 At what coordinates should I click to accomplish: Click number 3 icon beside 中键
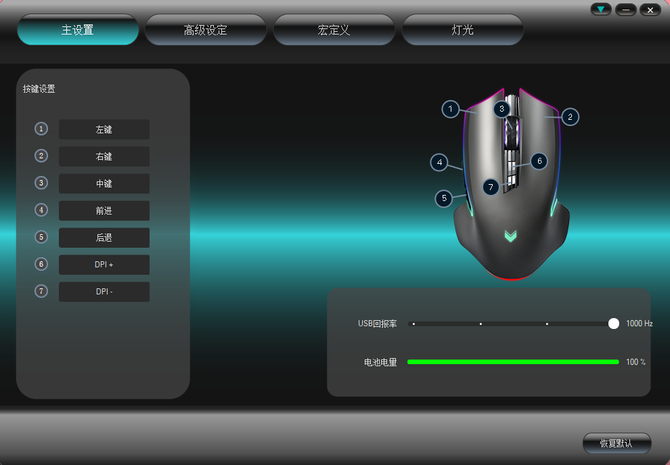point(41,183)
